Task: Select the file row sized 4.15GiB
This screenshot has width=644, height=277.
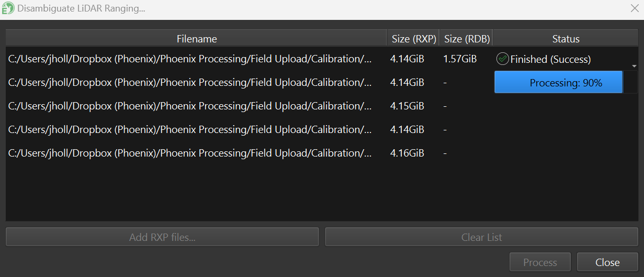Action: (x=190, y=106)
